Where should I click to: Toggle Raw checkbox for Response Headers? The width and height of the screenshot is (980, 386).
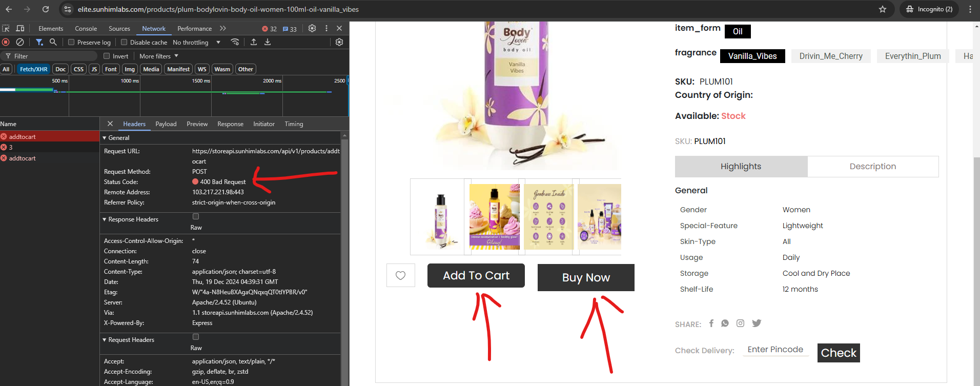click(x=196, y=216)
